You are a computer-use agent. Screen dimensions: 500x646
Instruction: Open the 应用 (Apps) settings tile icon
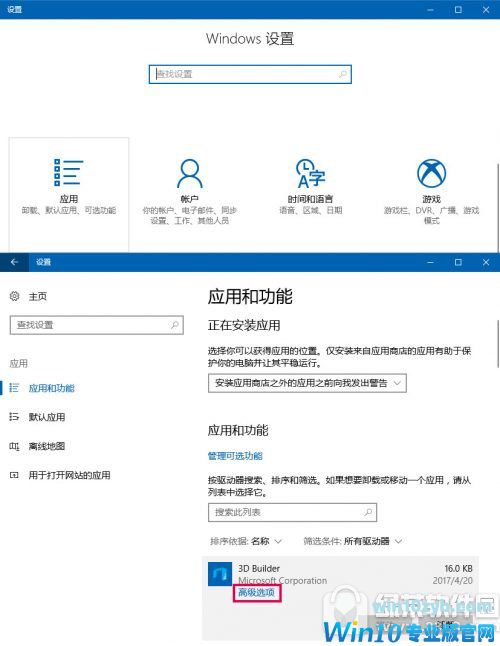click(68, 172)
